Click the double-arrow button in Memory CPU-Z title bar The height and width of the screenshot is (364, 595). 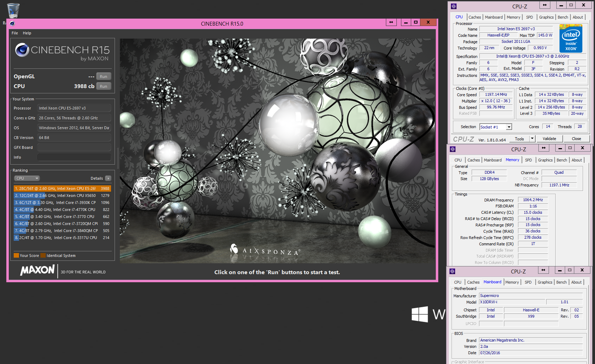(544, 148)
